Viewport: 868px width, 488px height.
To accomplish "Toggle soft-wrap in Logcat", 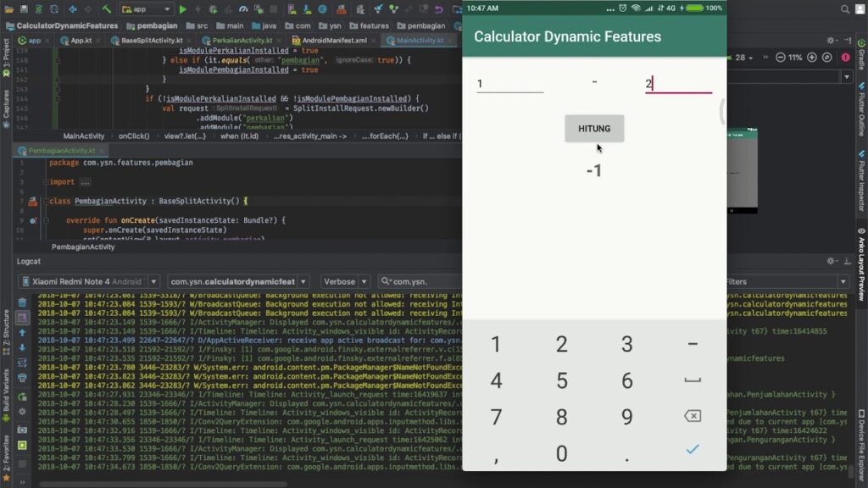I will coord(22,363).
